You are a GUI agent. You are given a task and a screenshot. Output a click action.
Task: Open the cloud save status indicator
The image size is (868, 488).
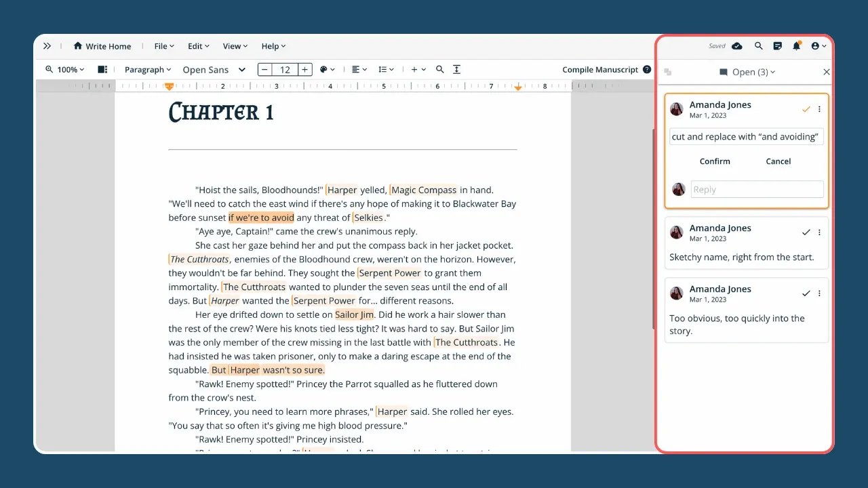(x=736, y=46)
